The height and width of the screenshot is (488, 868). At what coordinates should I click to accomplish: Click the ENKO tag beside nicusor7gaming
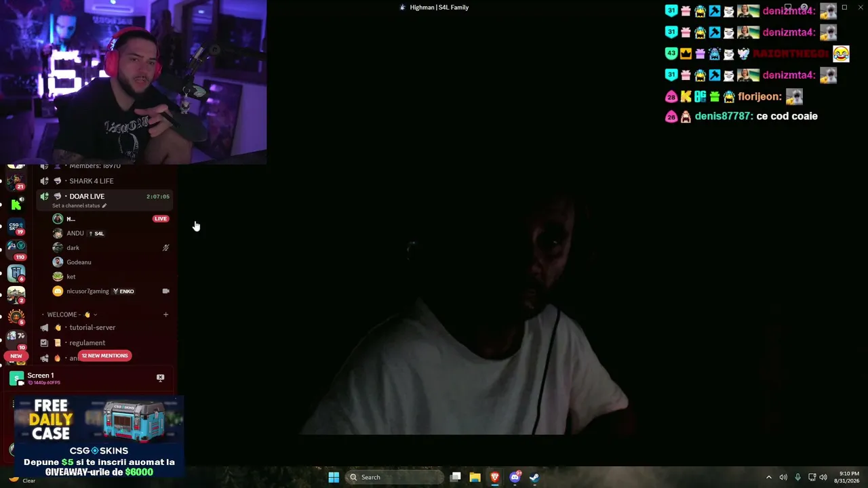coord(123,291)
